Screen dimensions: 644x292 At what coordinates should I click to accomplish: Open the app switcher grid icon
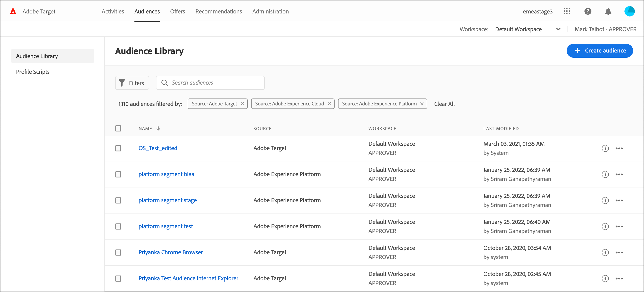coord(567,11)
